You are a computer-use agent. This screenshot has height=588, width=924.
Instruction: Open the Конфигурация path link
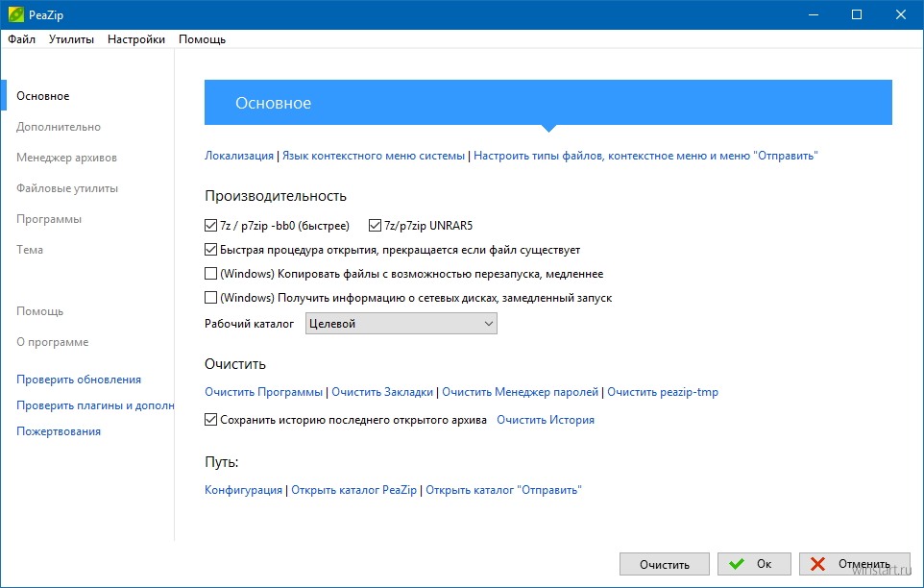coord(243,490)
